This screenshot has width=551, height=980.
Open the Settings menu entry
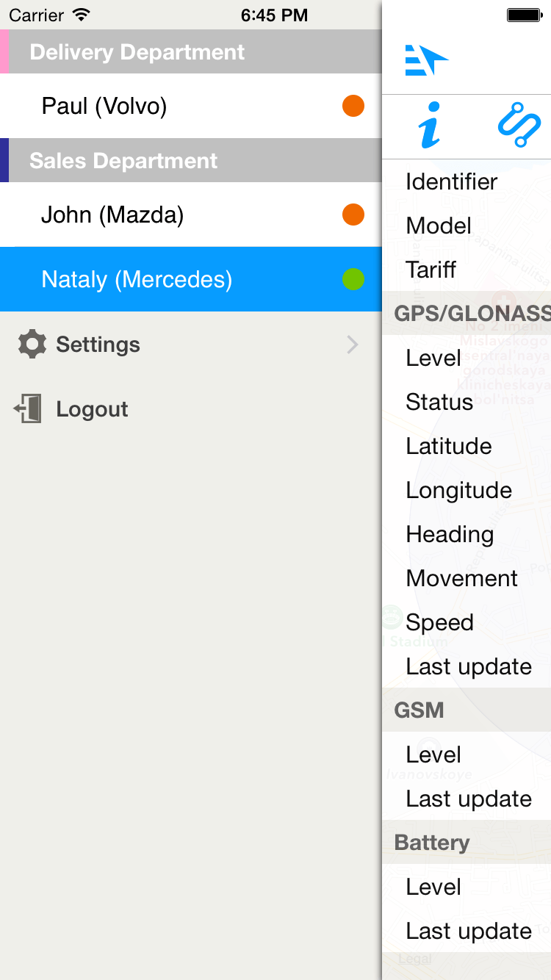point(191,344)
